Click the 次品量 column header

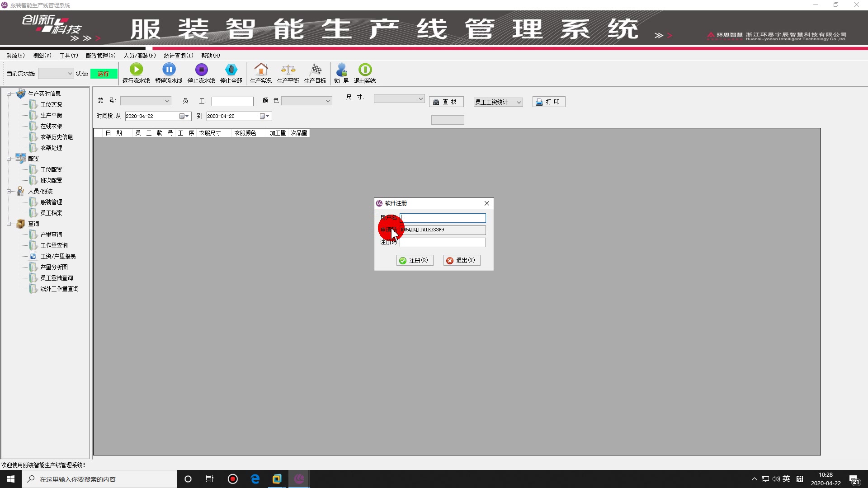(299, 133)
